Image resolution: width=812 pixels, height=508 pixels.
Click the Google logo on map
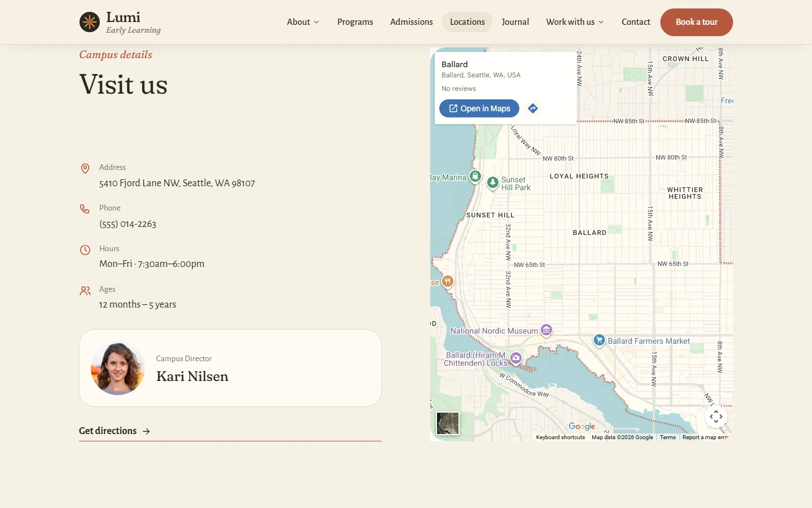(582, 427)
